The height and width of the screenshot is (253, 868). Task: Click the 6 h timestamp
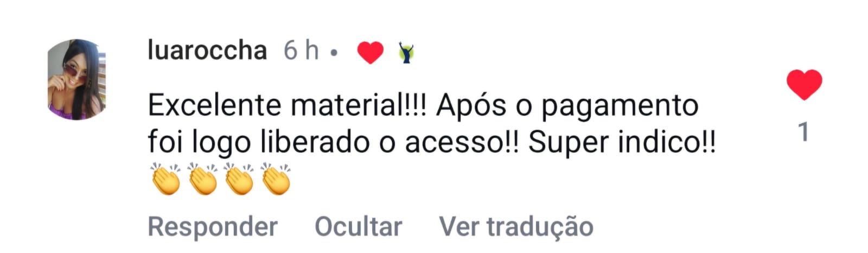click(x=301, y=50)
